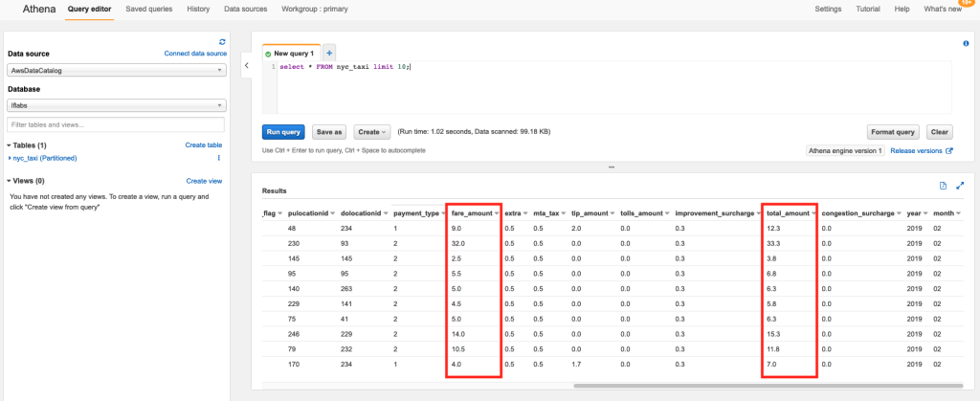Collapse the Tables section
This screenshot has width=980, height=401.
coord(10,145)
